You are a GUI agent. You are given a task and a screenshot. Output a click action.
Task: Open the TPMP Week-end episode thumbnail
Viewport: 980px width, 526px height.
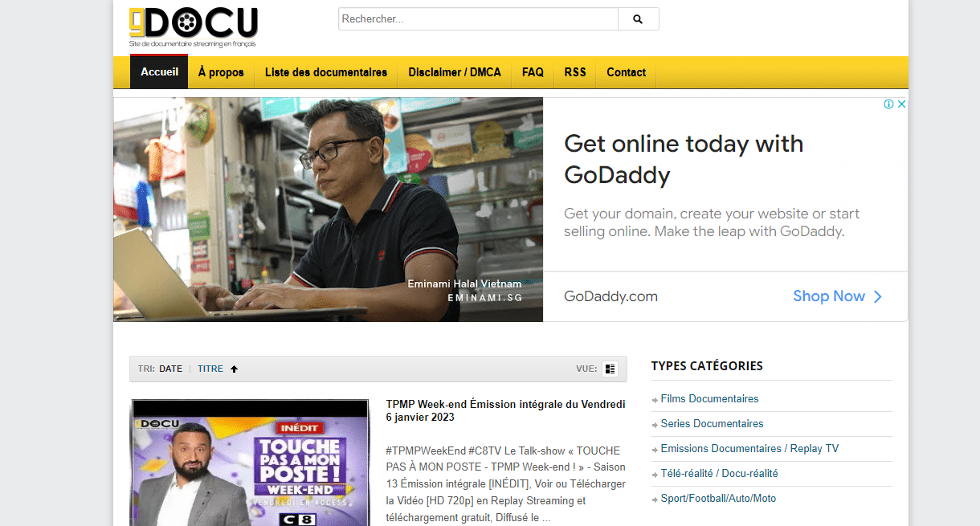pyautogui.click(x=249, y=463)
